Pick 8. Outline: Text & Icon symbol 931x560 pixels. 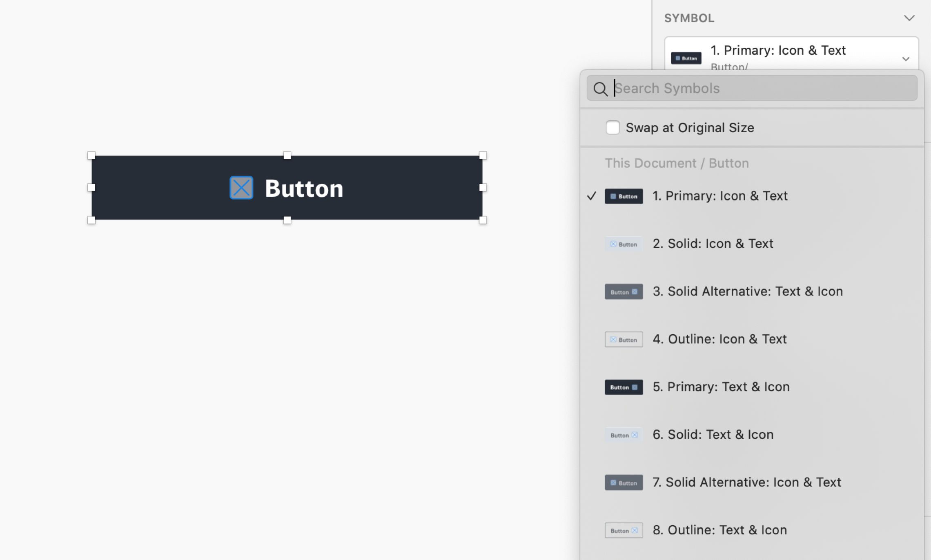point(719,530)
